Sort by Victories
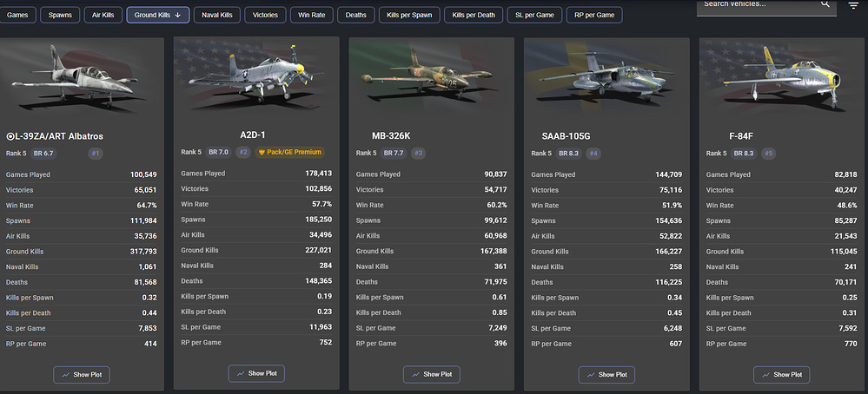The image size is (868, 394). (265, 15)
